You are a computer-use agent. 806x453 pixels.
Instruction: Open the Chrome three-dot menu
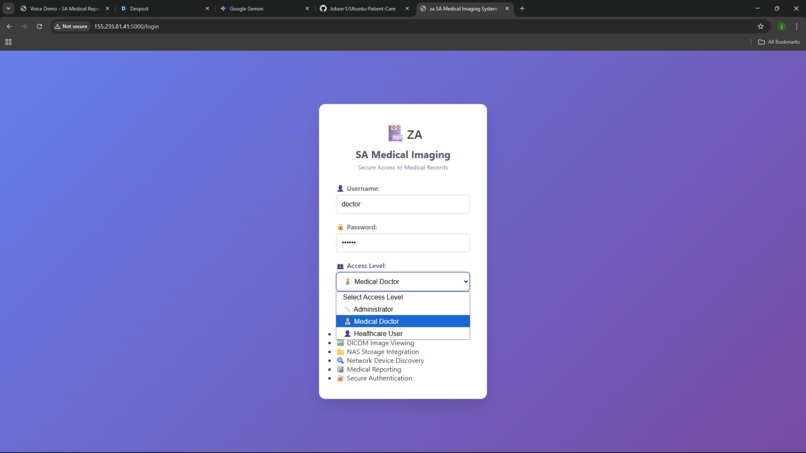coord(796,26)
